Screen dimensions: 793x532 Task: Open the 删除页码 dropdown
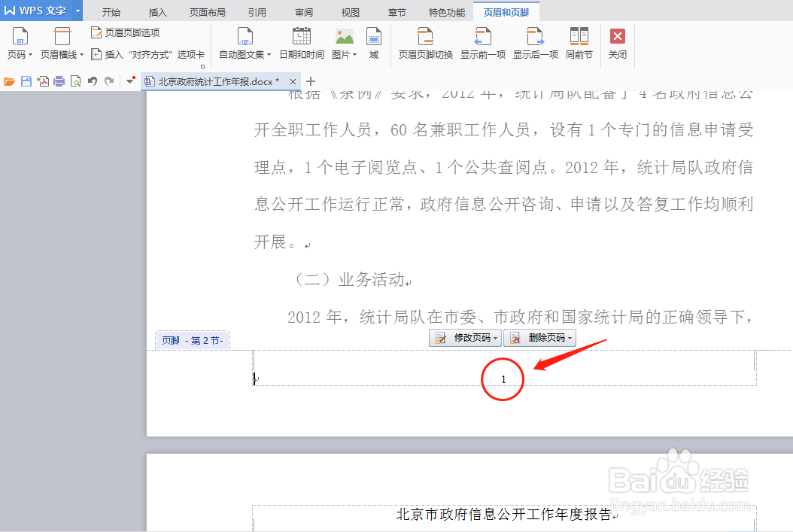tap(539, 338)
